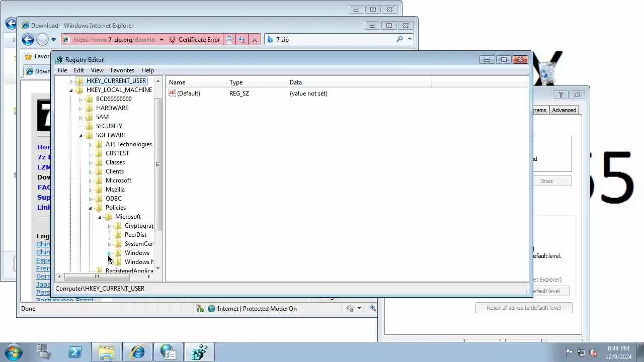Viewport: 644px width, 362px height.
Task: Click the Certificate Error shield icon
Action: [173, 40]
